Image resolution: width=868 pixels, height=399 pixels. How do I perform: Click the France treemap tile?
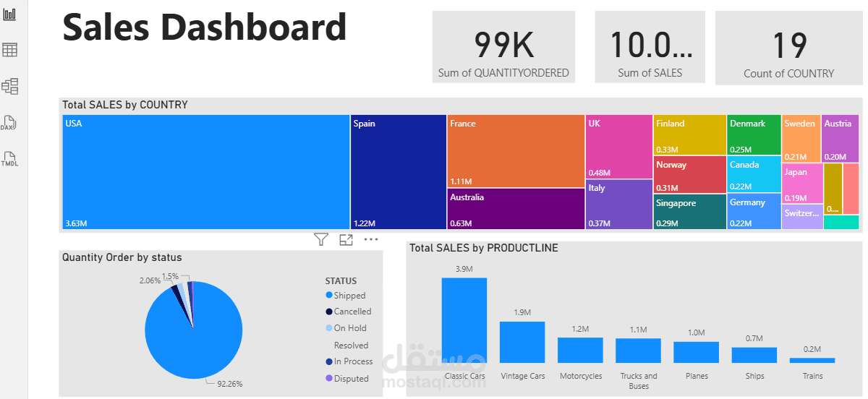click(515, 150)
